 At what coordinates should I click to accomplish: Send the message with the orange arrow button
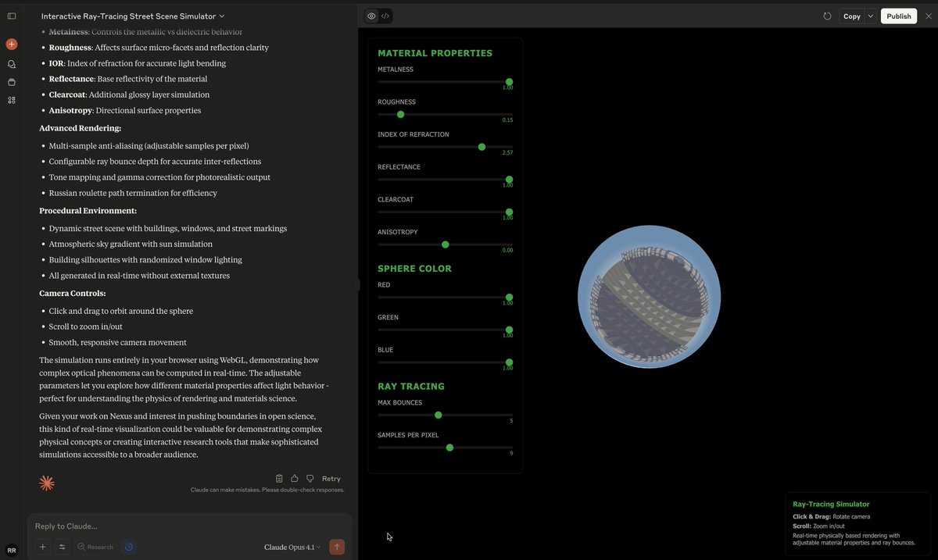(x=337, y=547)
